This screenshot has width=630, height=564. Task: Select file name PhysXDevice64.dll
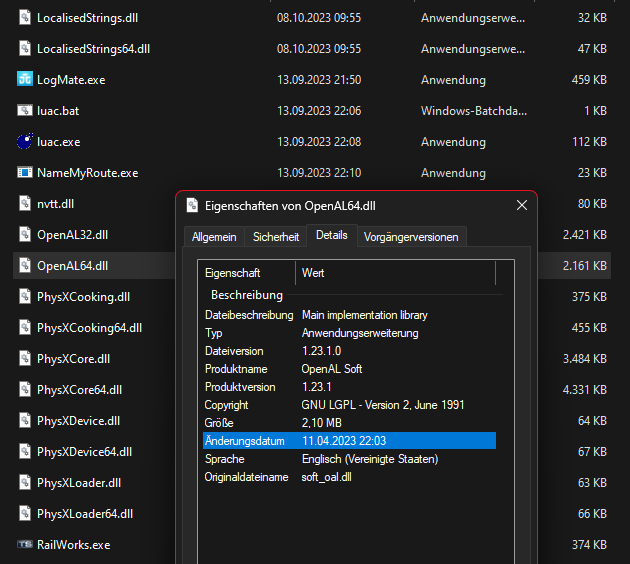84,452
